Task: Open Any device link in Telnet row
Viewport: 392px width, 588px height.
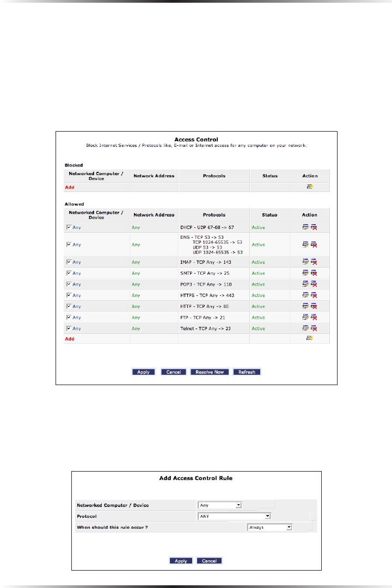Action: [x=77, y=329]
